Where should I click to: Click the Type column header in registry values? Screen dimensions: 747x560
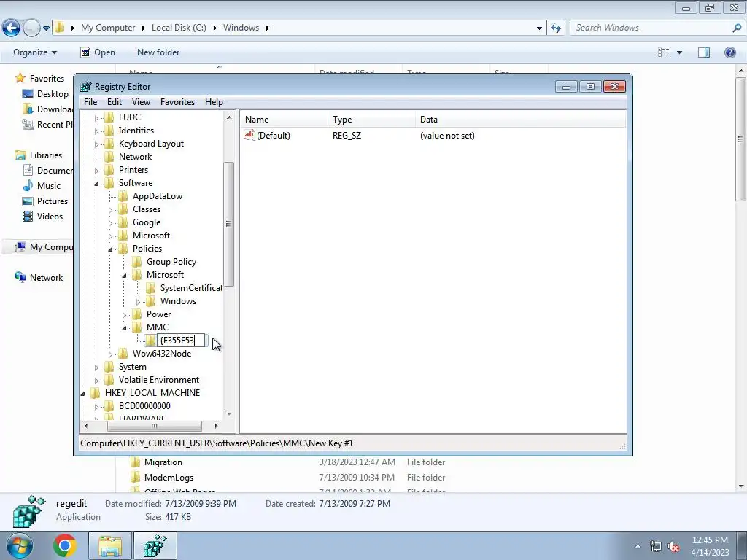(371, 120)
